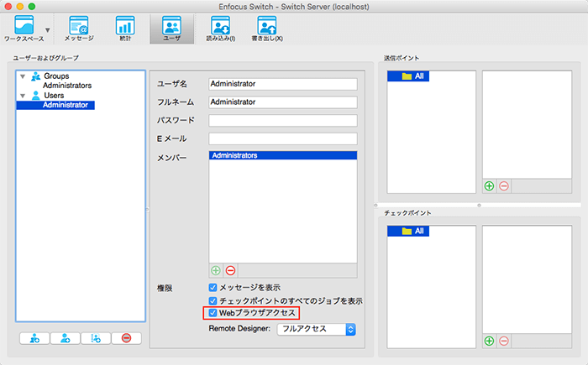Collapse the Users tree node
The image size is (588, 365).
(23, 96)
